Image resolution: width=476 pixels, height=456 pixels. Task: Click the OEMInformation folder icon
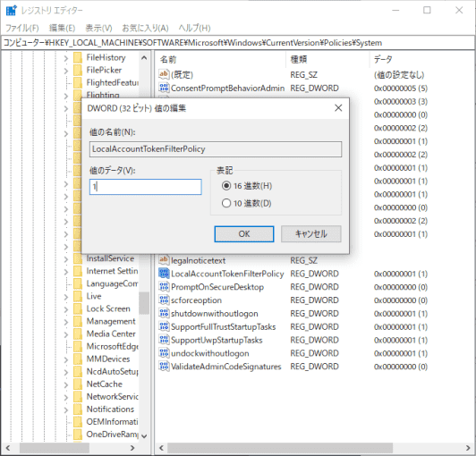coord(78,422)
